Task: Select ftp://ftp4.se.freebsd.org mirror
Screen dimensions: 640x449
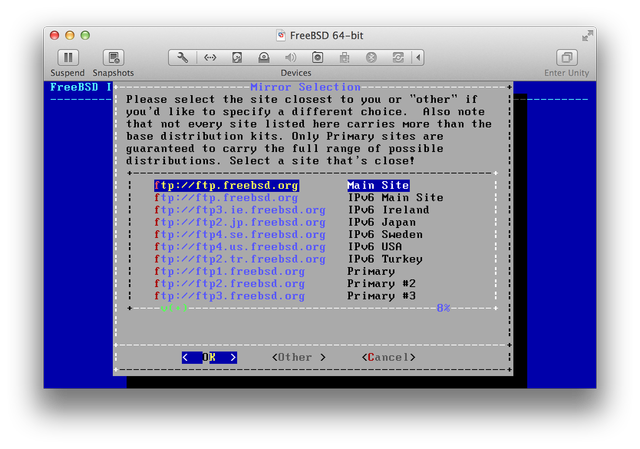Action: pos(240,234)
